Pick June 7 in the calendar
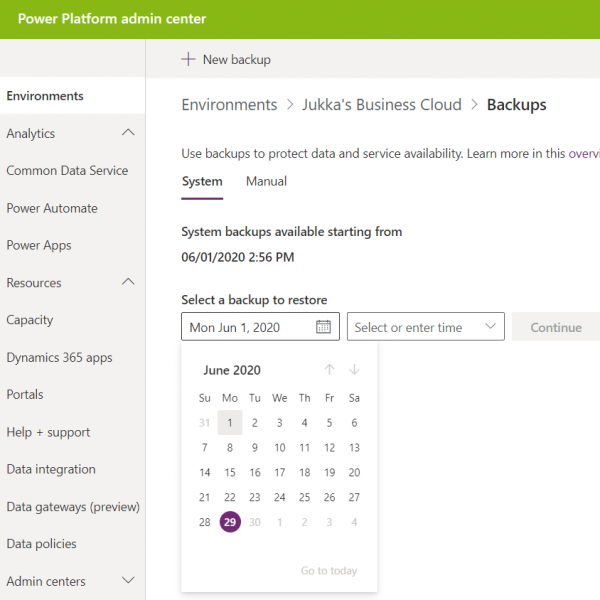 pyautogui.click(x=205, y=447)
